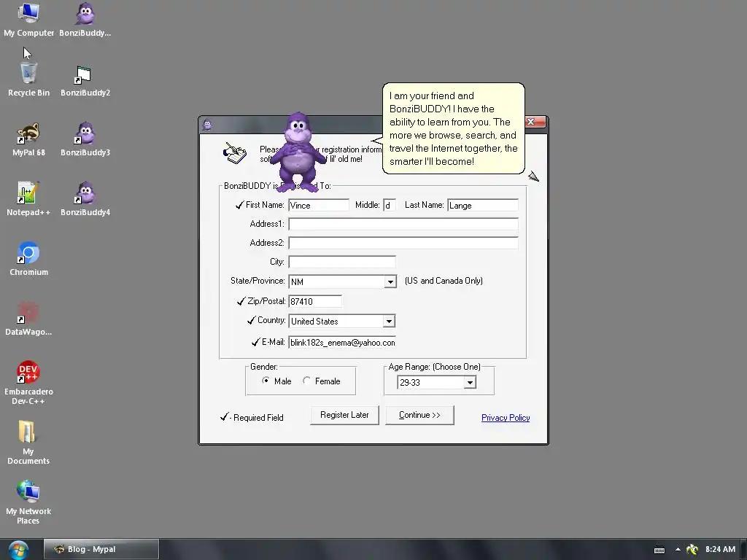Click Bonzi's speech bubble text
The height and width of the screenshot is (560, 747).
click(454, 128)
